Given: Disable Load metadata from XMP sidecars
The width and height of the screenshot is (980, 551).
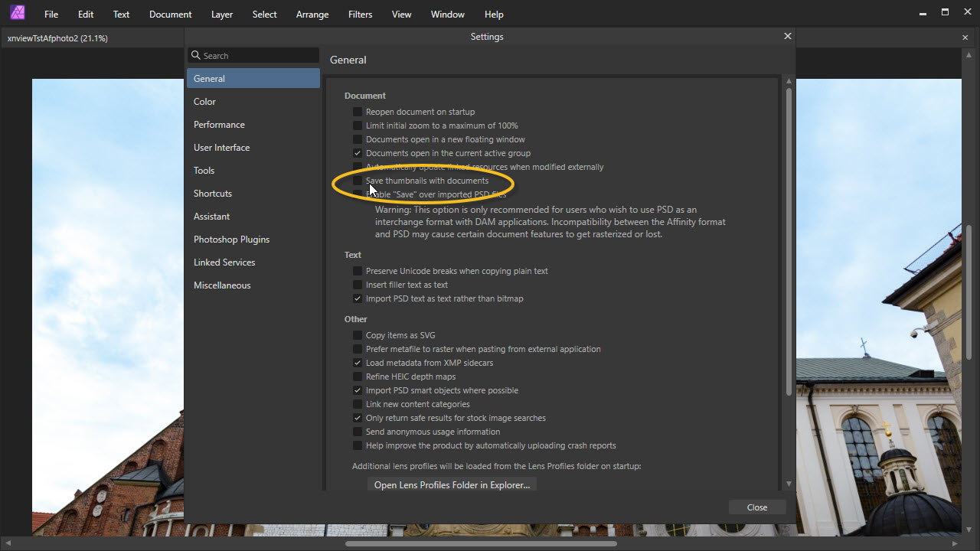Looking at the screenshot, I should point(358,363).
